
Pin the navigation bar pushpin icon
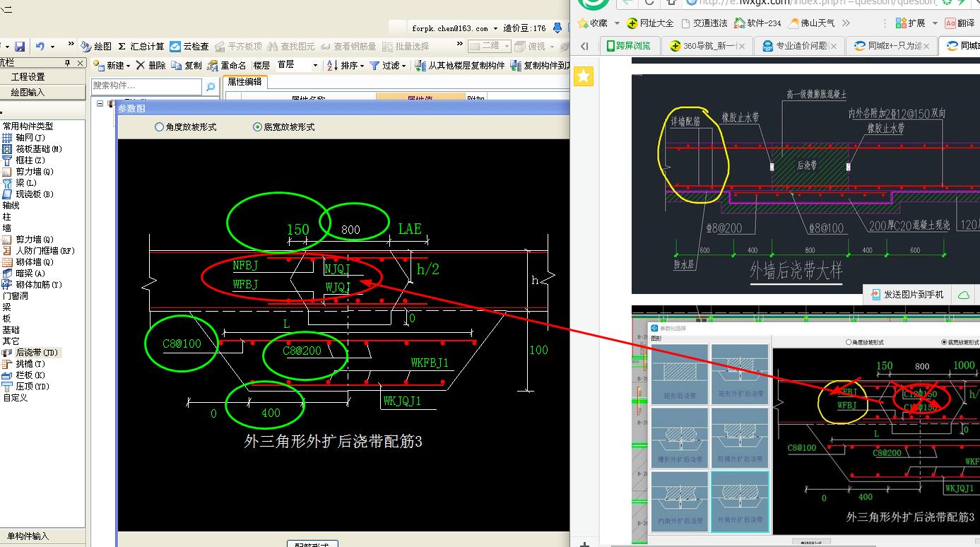(68, 63)
